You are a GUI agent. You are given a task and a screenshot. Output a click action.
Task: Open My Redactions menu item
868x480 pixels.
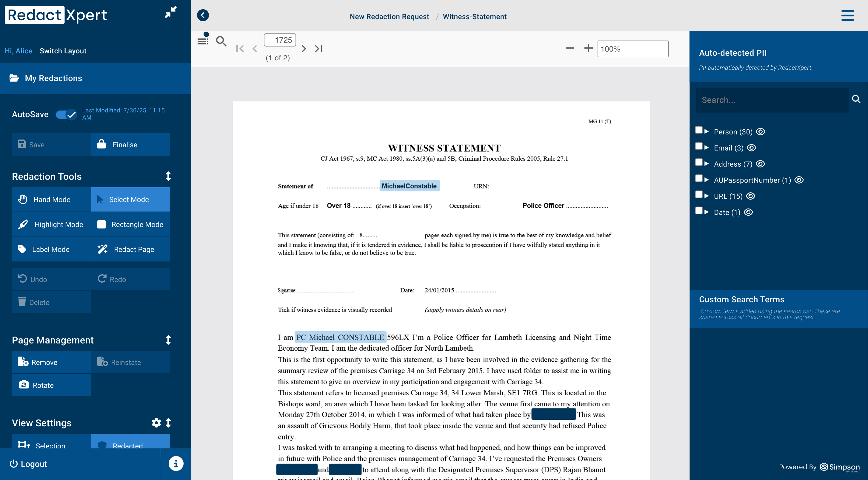(x=53, y=78)
